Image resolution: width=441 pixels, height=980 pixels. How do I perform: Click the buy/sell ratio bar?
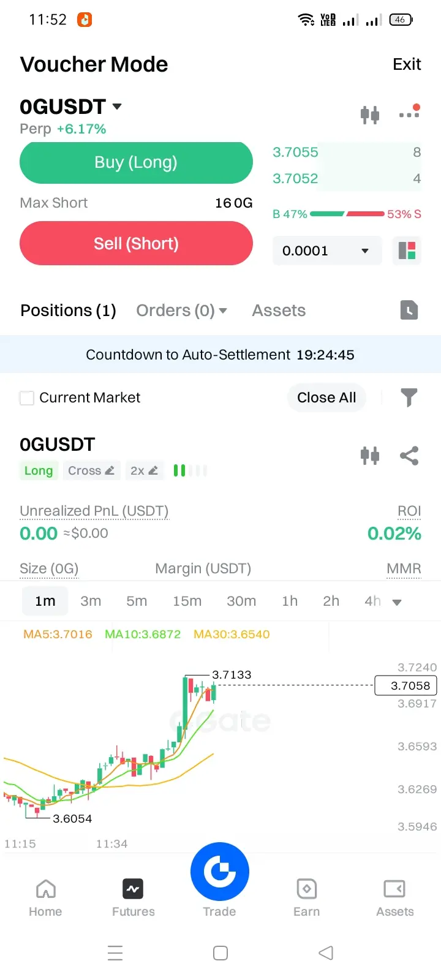(347, 214)
